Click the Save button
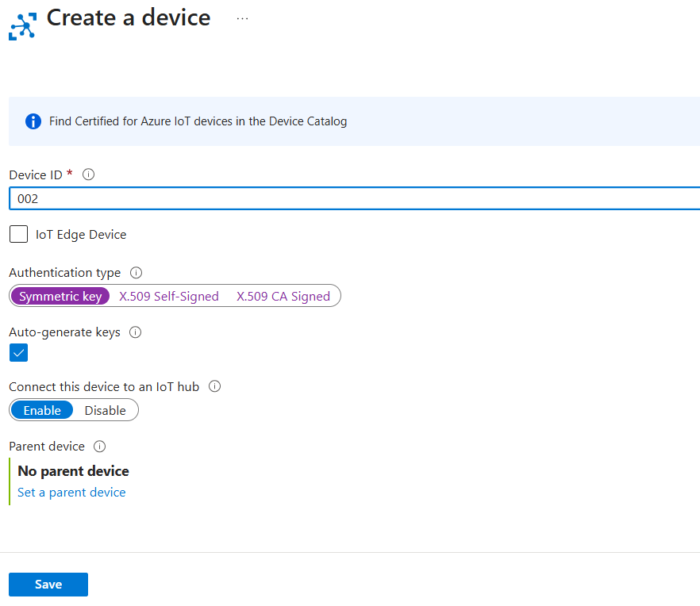Screen dimensions: 700x606 pos(48,585)
